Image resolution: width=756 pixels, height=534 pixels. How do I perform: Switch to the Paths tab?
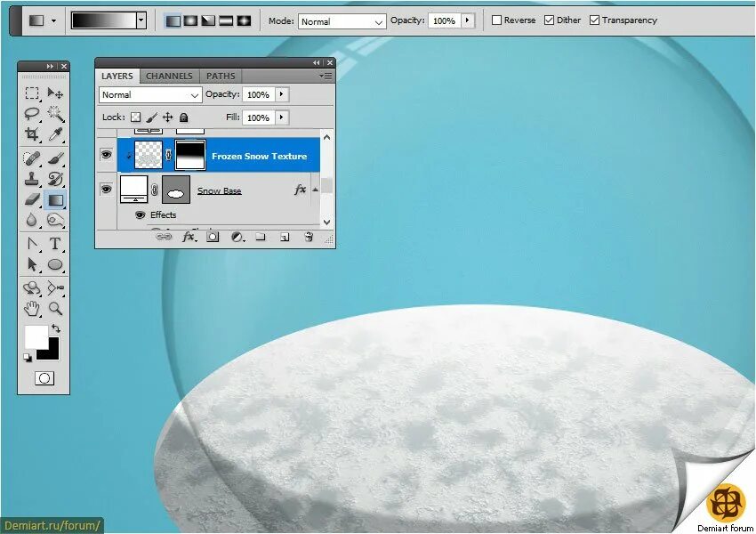(221, 77)
